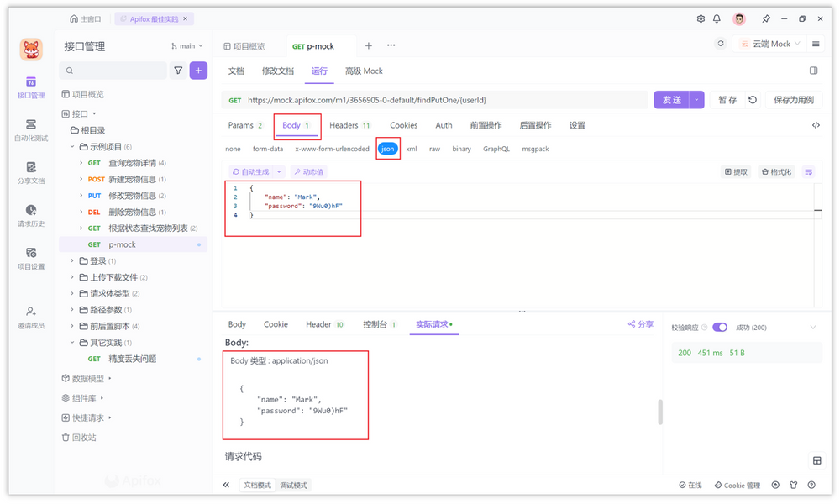This screenshot has height=504, width=840.
Task: Open the notification bell icon
Action: click(x=717, y=18)
